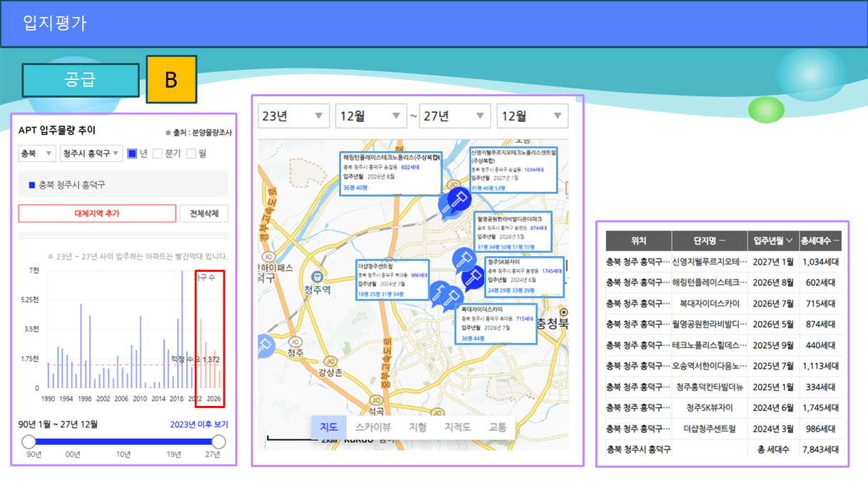Screen dimensions: 868x488
Task: Select the 지도 map view tab
Action: (328, 427)
